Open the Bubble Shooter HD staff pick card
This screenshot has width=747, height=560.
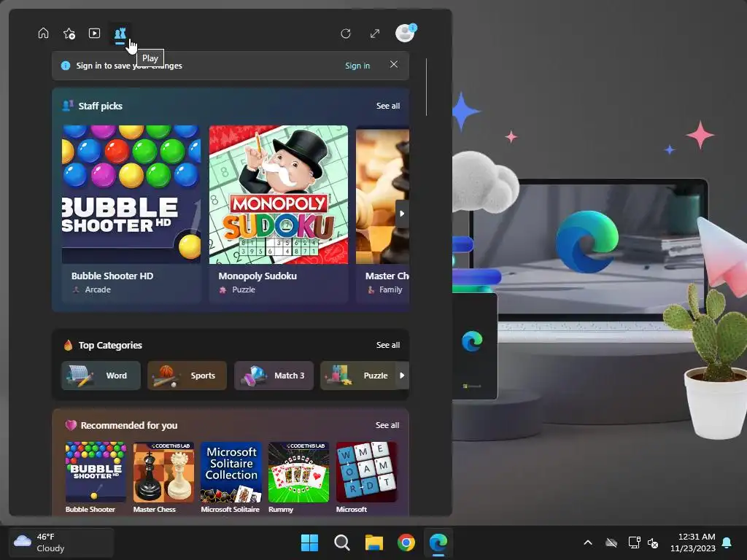(131, 214)
